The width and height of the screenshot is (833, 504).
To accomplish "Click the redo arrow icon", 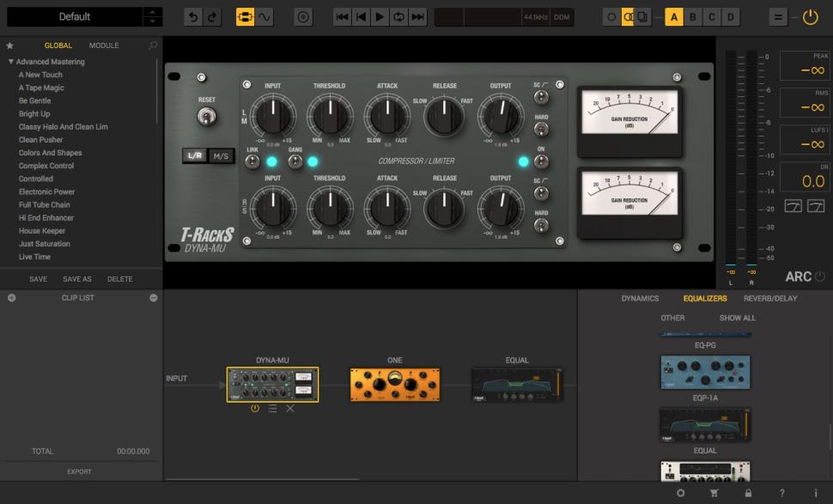I will coord(212,17).
